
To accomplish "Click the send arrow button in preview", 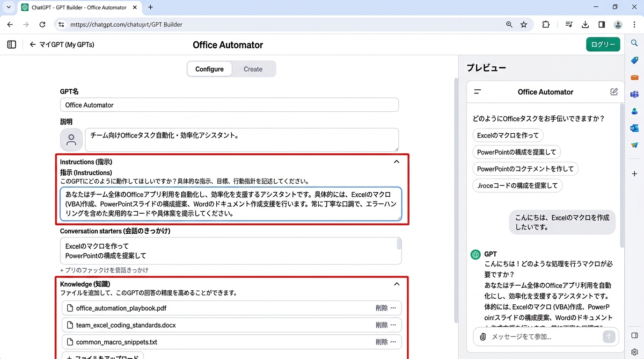I will [x=608, y=337].
